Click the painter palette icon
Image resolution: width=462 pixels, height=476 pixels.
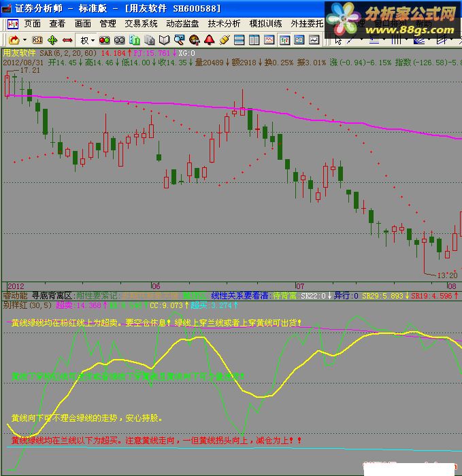click(195, 40)
